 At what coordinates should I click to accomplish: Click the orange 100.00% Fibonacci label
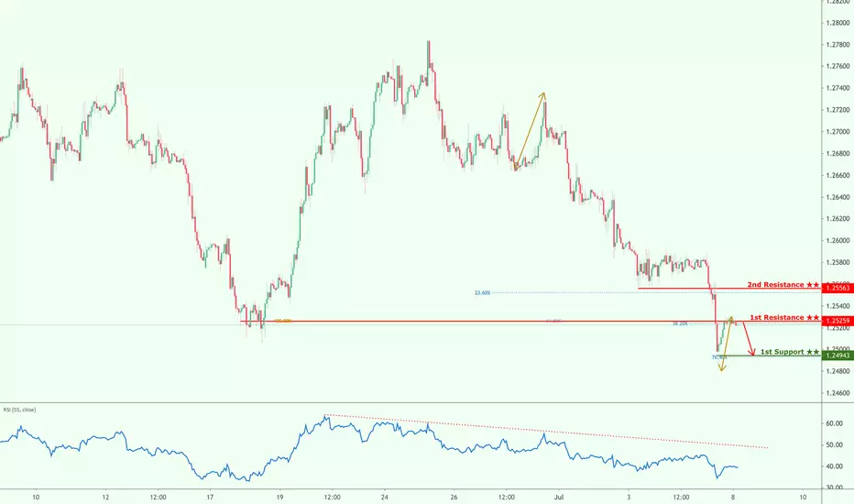tap(282, 322)
